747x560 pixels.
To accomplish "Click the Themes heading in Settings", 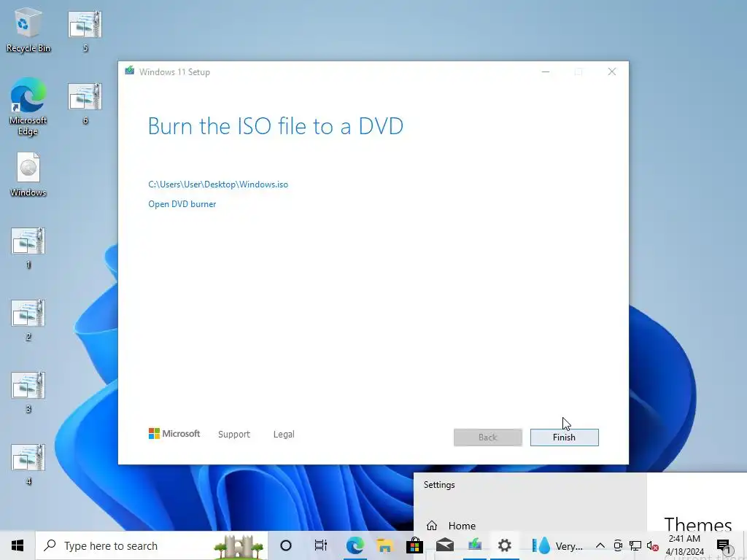I will coord(698,524).
